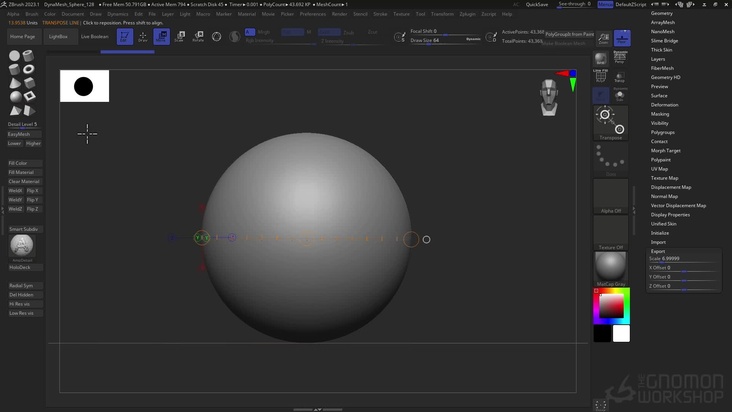Open the Preferences menu
Screen dimensions: 732x412
313,14
